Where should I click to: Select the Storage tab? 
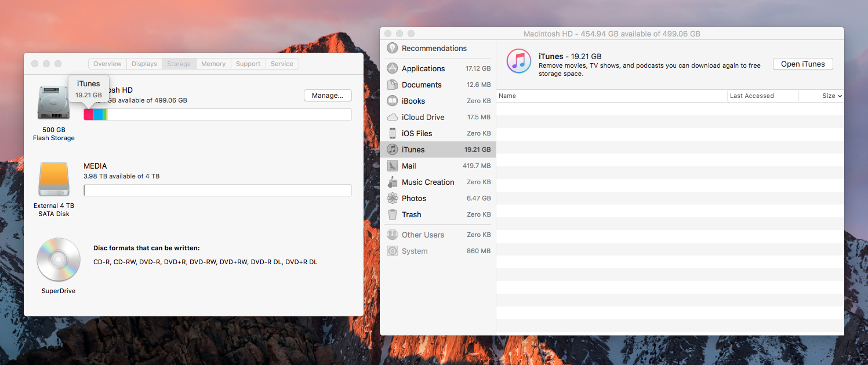click(x=179, y=64)
